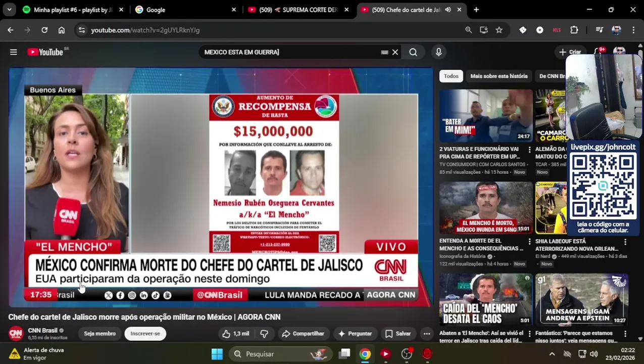Submit search with magnifier icon

click(x=413, y=52)
